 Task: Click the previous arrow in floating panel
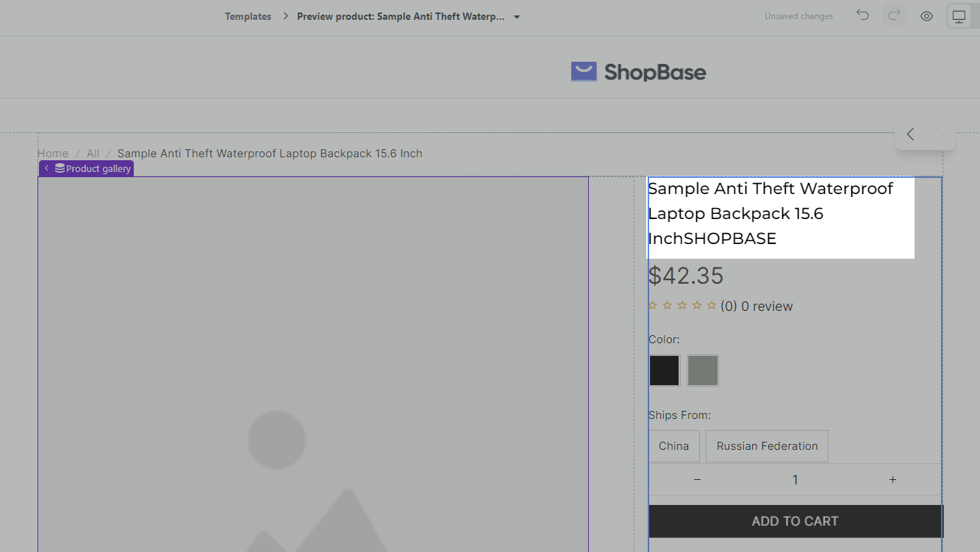910,134
